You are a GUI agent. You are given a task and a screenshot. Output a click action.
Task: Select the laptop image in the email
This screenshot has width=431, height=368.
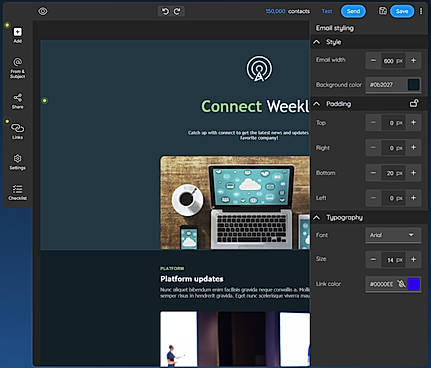click(x=235, y=202)
